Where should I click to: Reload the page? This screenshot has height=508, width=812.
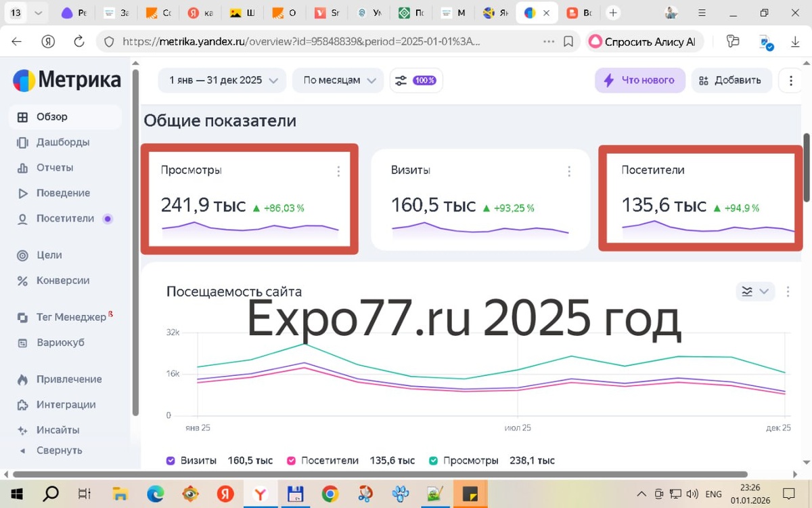coord(79,41)
